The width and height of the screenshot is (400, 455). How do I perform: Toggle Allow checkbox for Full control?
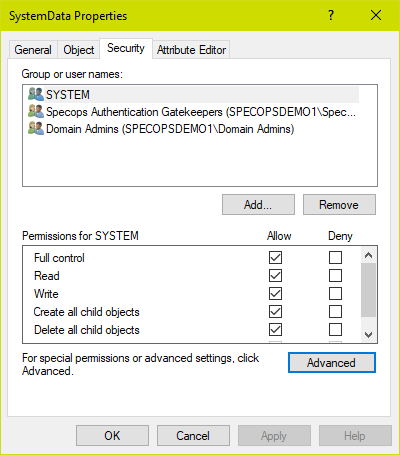pos(275,258)
